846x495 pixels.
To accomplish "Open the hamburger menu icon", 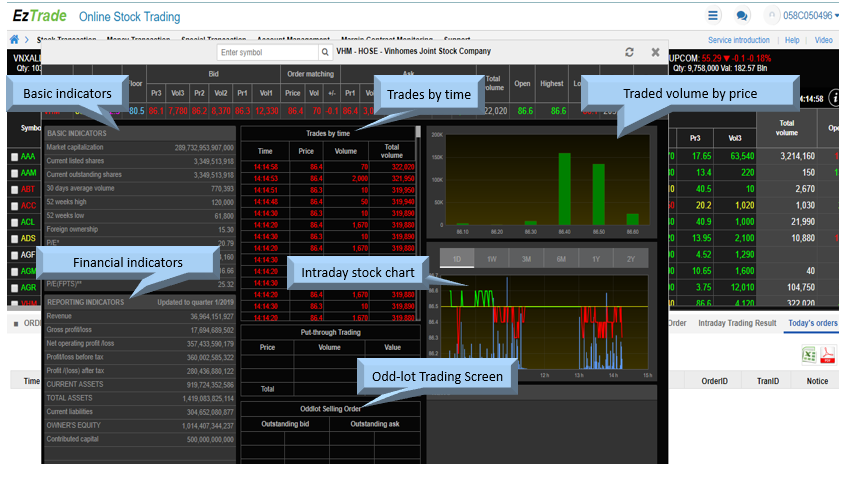I will (x=713, y=16).
